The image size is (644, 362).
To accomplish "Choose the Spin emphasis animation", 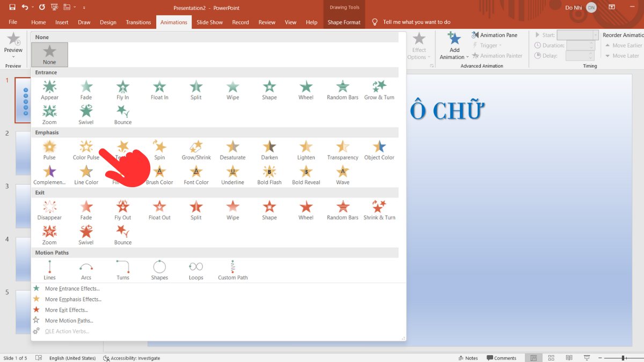I will pos(159,150).
